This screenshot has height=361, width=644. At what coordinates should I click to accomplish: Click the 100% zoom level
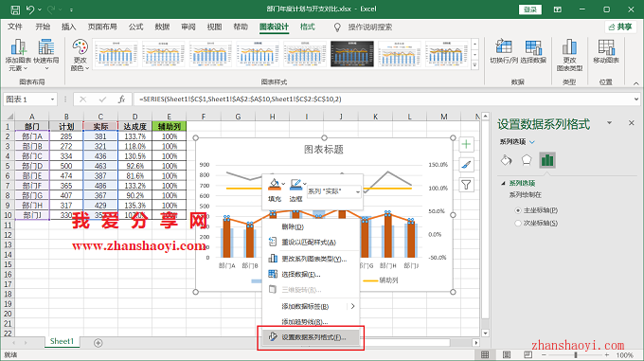[x=624, y=354]
